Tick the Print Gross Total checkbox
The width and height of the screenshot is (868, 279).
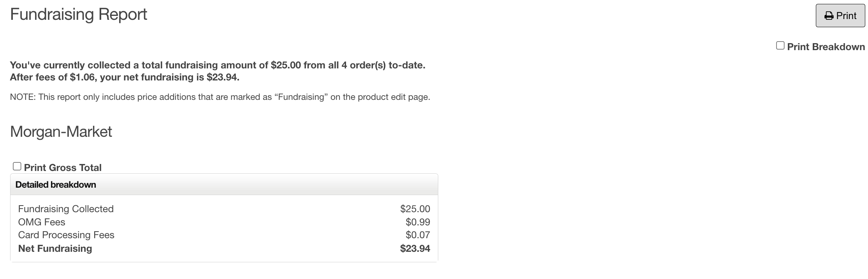[17, 166]
